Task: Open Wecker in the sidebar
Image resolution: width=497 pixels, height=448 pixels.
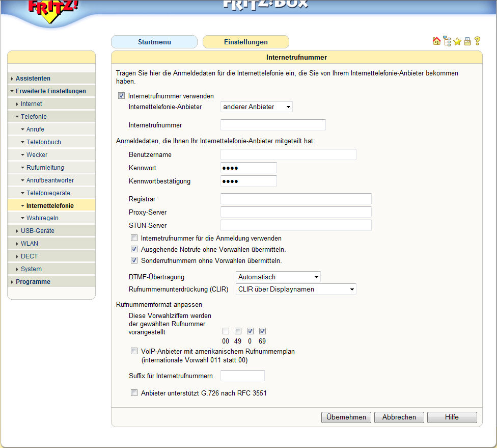Action: [51, 154]
